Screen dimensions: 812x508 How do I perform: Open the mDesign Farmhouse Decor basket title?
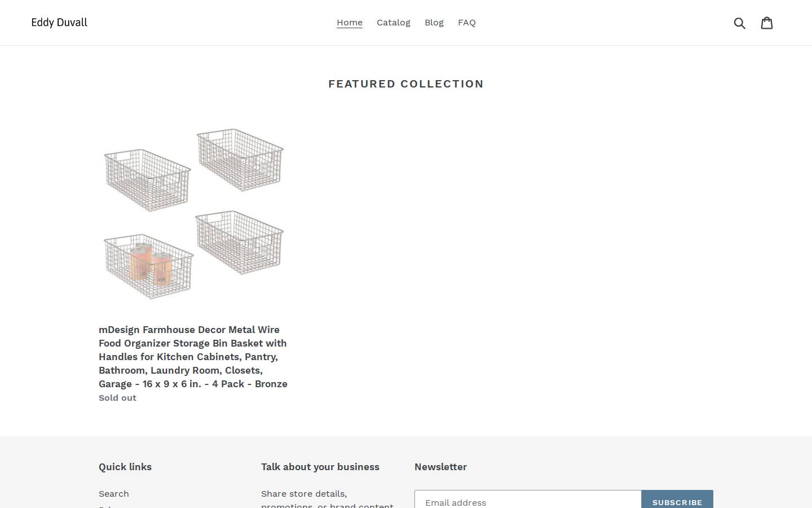pos(193,357)
